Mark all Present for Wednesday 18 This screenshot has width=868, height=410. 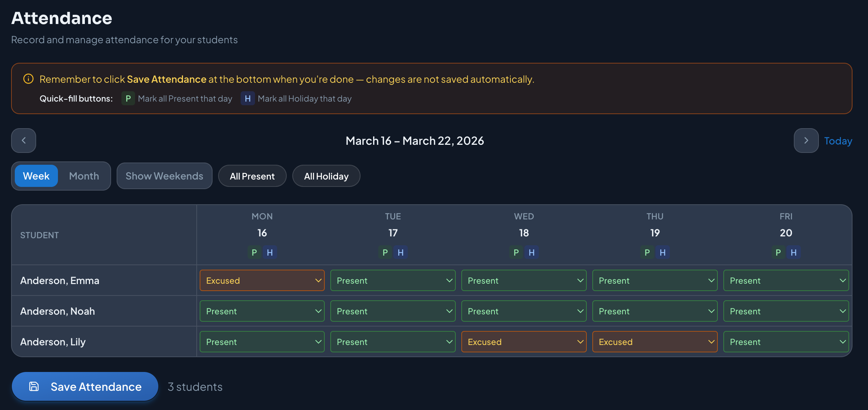[516, 252]
